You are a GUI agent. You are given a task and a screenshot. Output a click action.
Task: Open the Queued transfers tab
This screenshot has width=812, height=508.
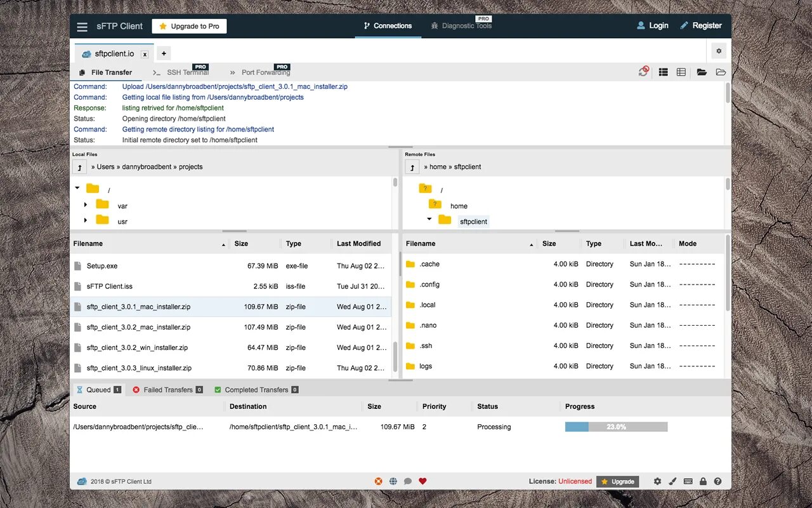pos(98,390)
